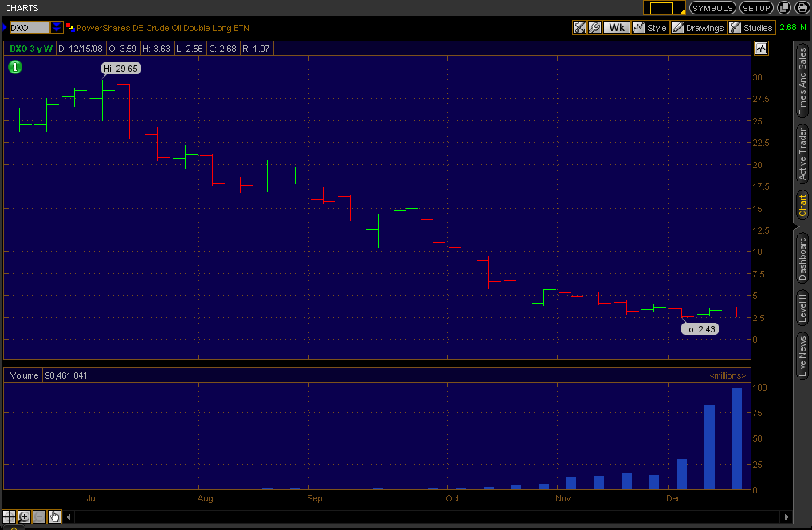Viewport: 812px width, 530px height.
Task: Click the crosshair grid icon at bottom-left
Action: click(9, 516)
